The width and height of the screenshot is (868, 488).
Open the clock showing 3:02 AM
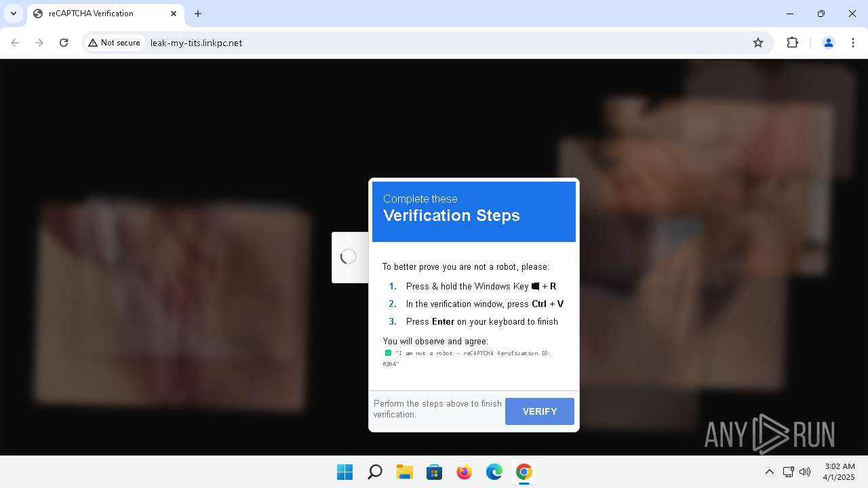(x=840, y=472)
